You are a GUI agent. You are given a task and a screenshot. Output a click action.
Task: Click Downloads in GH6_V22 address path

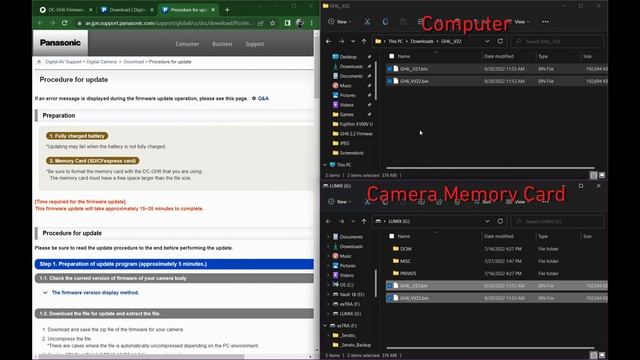point(422,41)
